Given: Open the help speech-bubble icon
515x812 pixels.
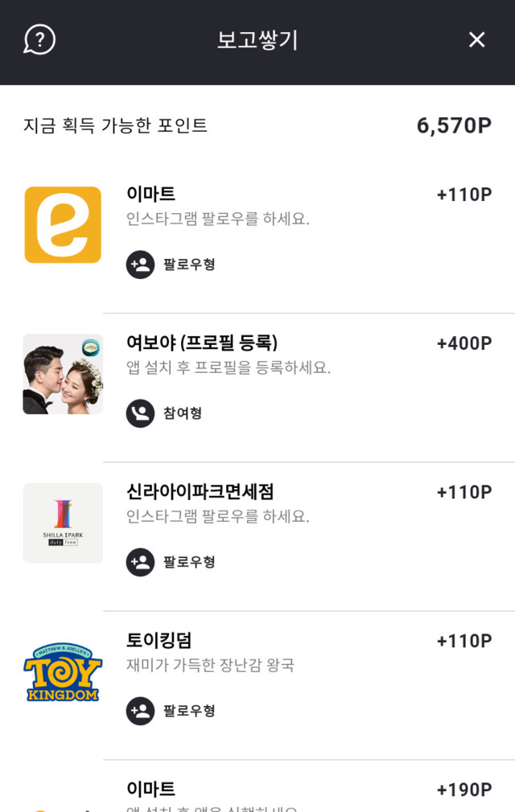Looking at the screenshot, I should coord(39,39).
